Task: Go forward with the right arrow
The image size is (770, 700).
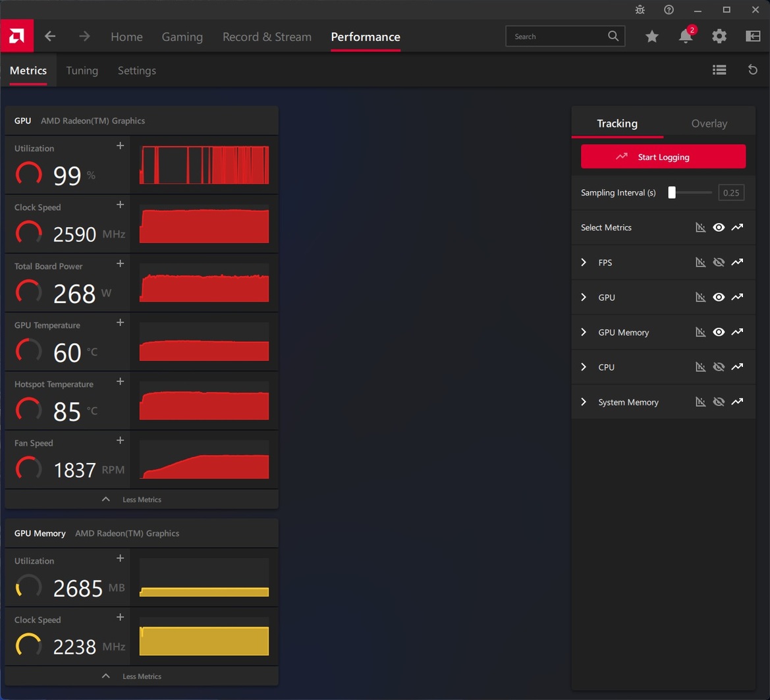Action: [x=84, y=36]
